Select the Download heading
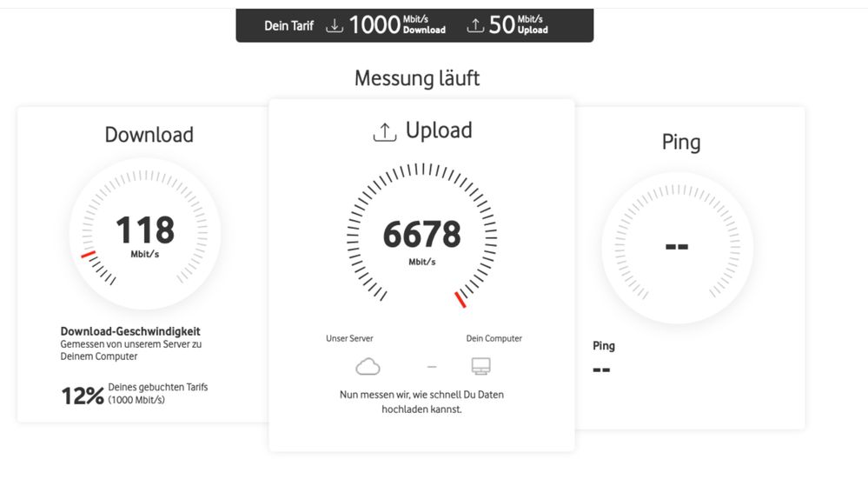This screenshot has height=486, width=868. tap(149, 135)
